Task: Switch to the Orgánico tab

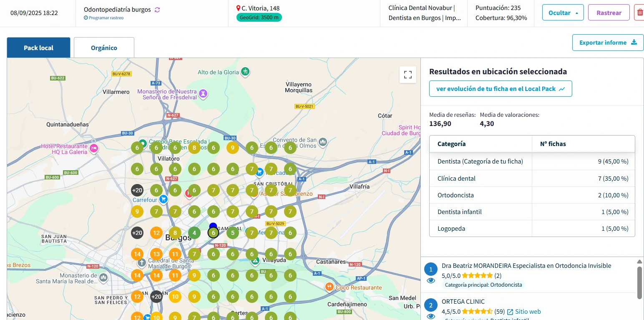Action: [x=104, y=48]
